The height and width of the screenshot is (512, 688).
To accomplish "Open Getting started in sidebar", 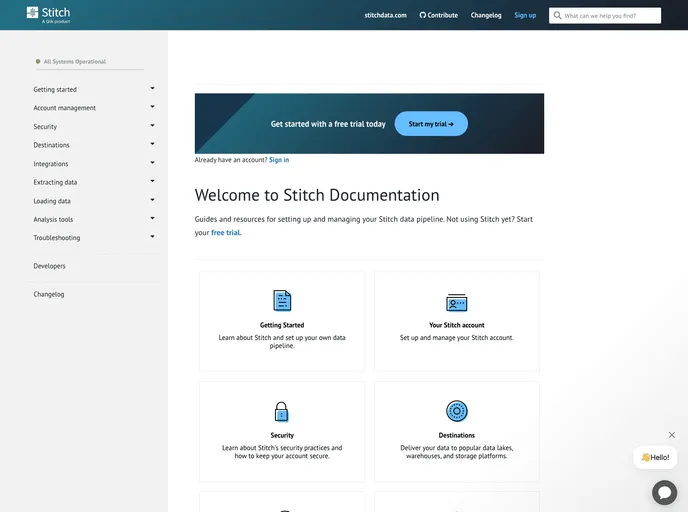I will (55, 90).
